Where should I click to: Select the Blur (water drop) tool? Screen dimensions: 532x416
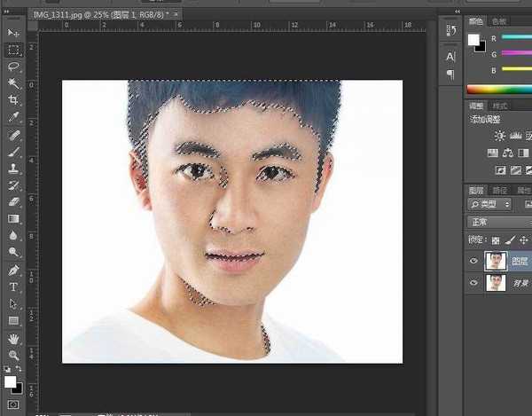click(13, 235)
